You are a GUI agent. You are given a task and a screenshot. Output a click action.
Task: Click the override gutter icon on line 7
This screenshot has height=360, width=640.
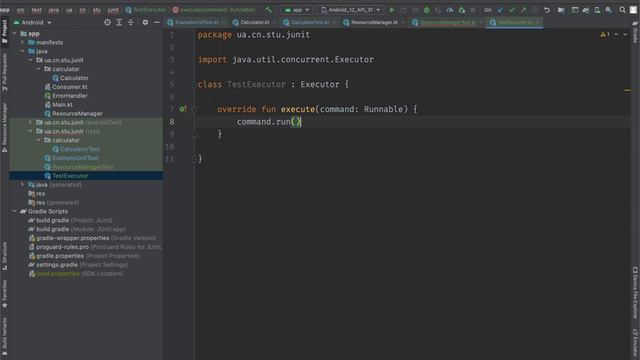click(183, 109)
